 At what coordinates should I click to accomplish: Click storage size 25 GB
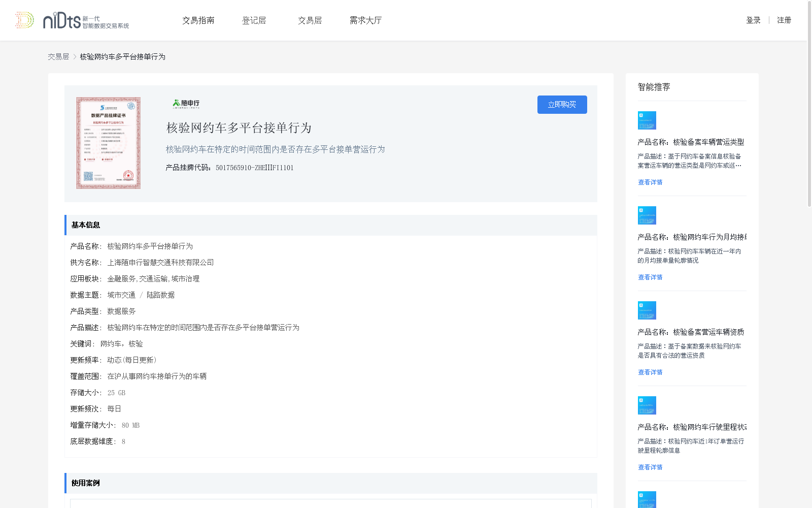click(x=116, y=393)
